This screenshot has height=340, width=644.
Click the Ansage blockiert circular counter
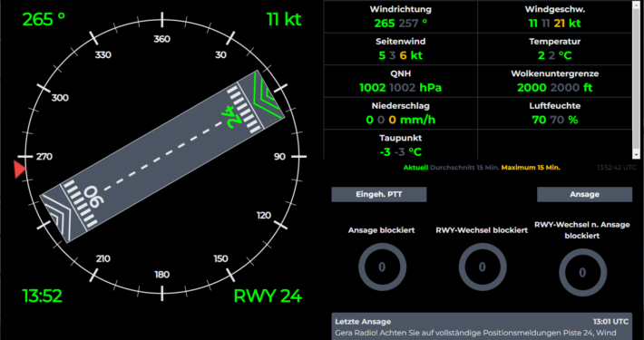382,267
